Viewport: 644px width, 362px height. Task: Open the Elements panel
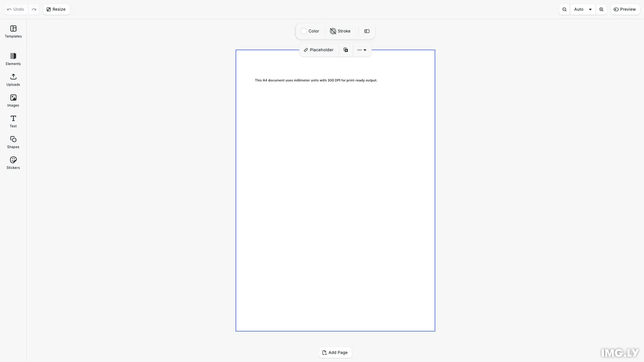point(13,59)
